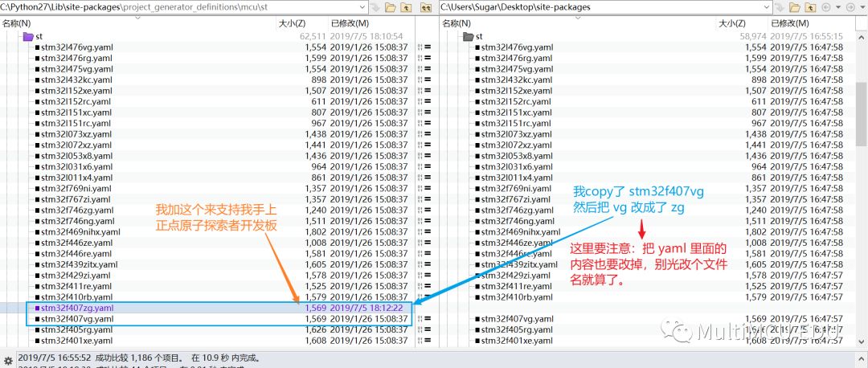Sort right pane by 名称(N) column
The image size is (868, 368).
tap(457, 23)
